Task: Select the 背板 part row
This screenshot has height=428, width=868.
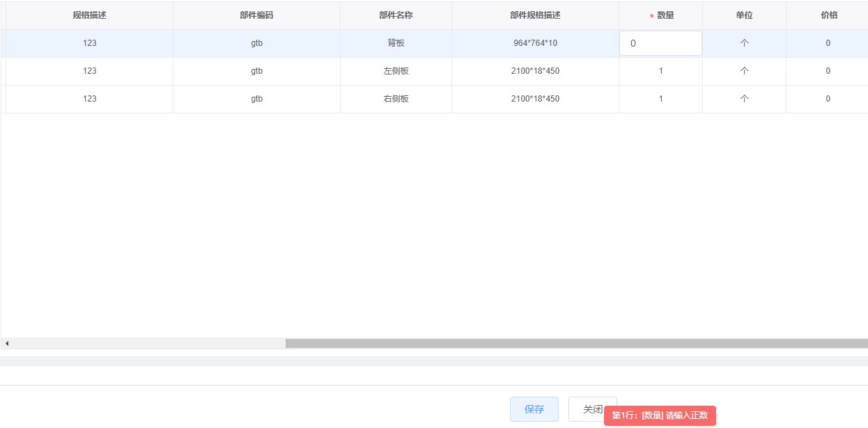Action: [396, 42]
